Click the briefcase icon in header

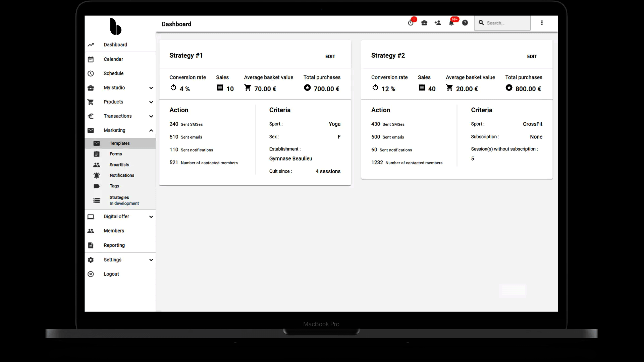(x=424, y=23)
